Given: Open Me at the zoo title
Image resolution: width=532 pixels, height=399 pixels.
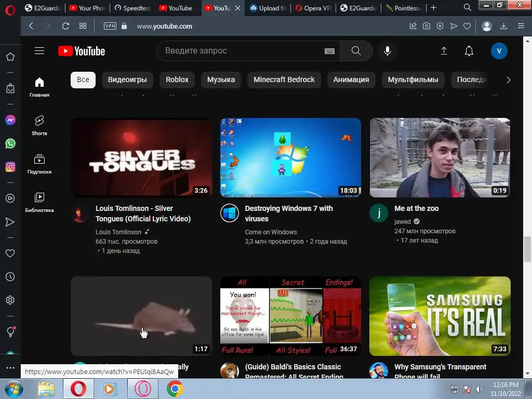Looking at the screenshot, I should pos(416,208).
